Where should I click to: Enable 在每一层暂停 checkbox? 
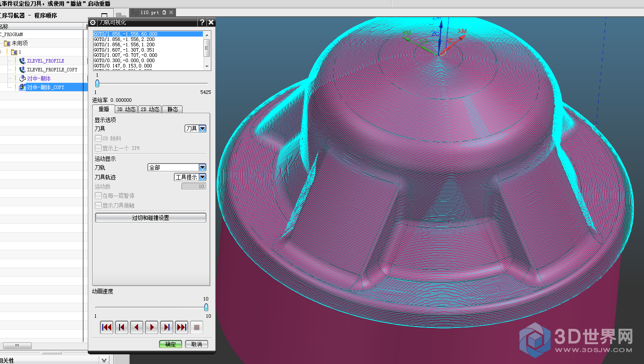click(98, 196)
